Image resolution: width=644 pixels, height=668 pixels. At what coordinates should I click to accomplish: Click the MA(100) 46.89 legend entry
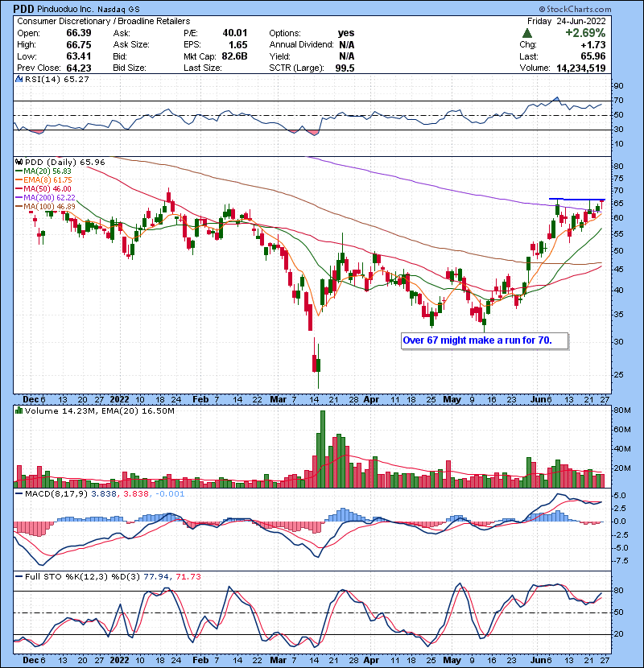(x=45, y=207)
